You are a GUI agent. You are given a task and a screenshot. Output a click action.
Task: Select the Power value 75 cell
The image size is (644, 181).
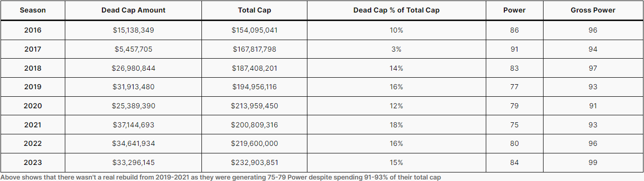(514, 125)
